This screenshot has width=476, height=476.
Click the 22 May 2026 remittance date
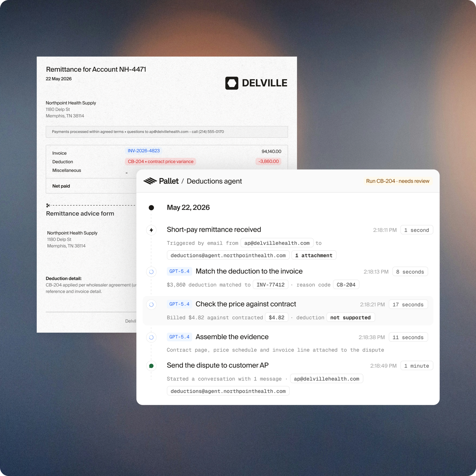(59, 79)
